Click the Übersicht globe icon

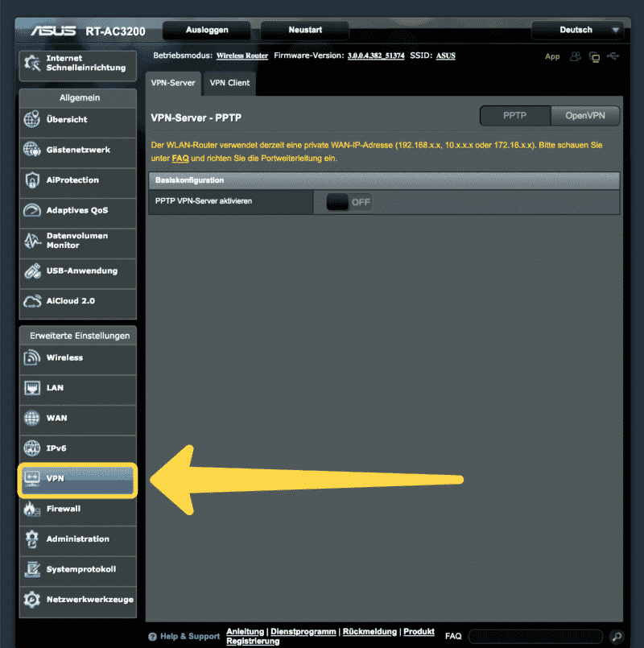tap(32, 119)
